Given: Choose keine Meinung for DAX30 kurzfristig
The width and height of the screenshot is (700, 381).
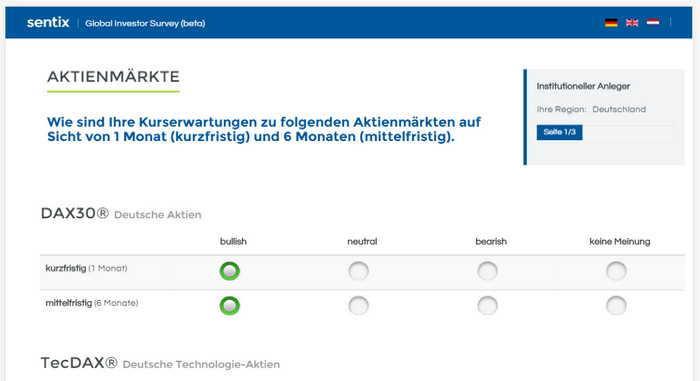Looking at the screenshot, I should 616,271.
